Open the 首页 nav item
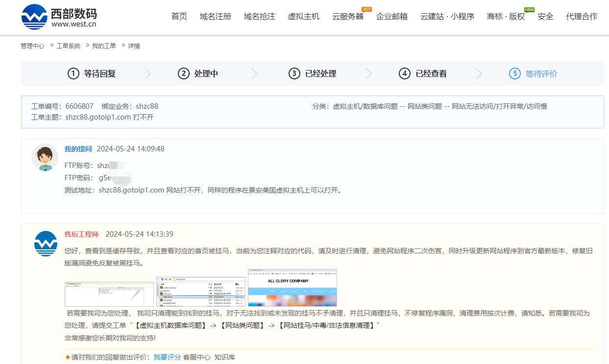 click(x=179, y=17)
